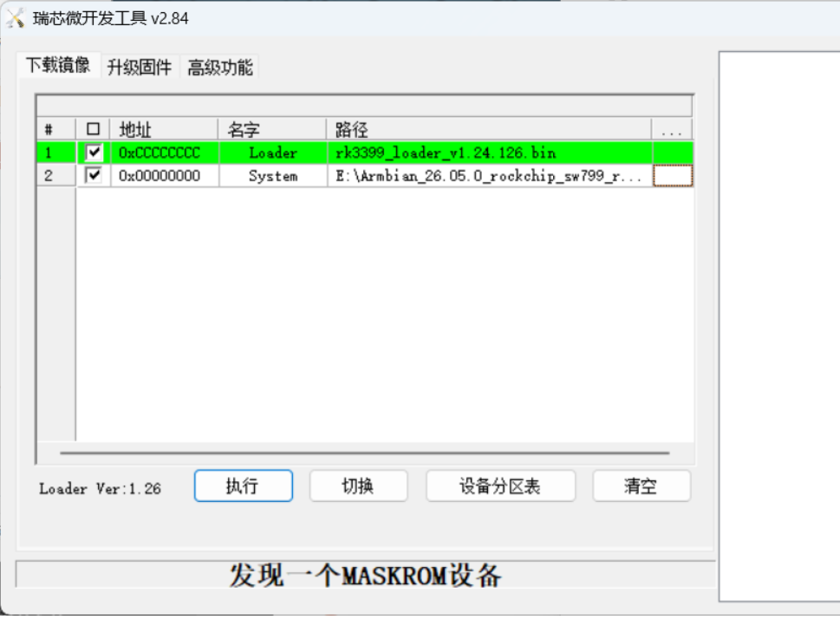Click the RKDevTool app icon in title bar
Viewport: 840px width, 619px height.
(x=16, y=18)
